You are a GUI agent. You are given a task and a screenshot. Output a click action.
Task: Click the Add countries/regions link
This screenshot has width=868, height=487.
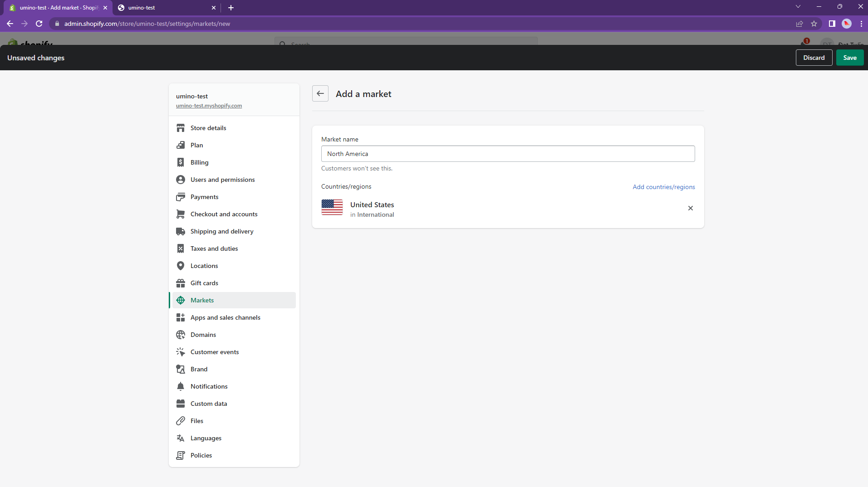tap(664, 187)
